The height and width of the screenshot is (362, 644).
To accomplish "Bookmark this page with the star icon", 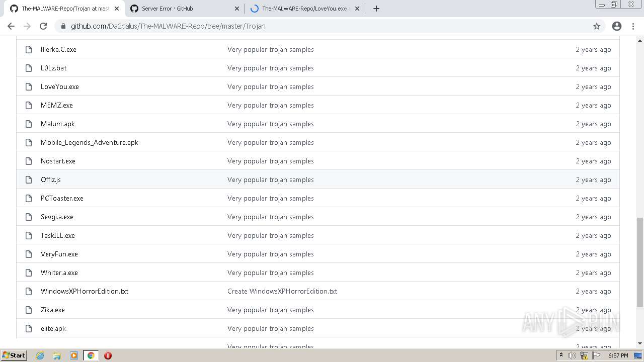I will pyautogui.click(x=597, y=26).
